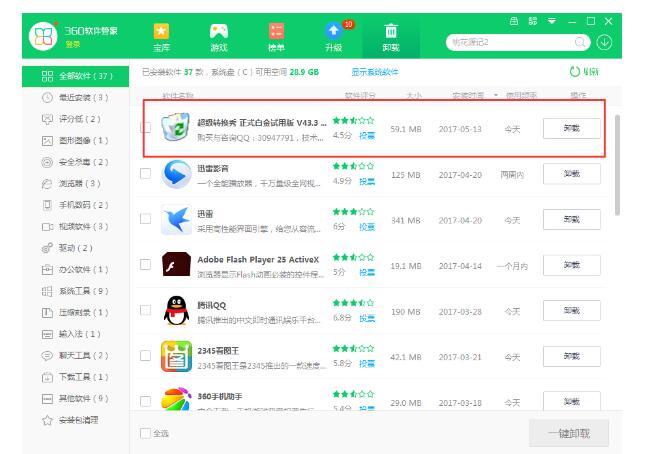Tick the Adobe Flash Player ActiveX checkbox

click(146, 265)
